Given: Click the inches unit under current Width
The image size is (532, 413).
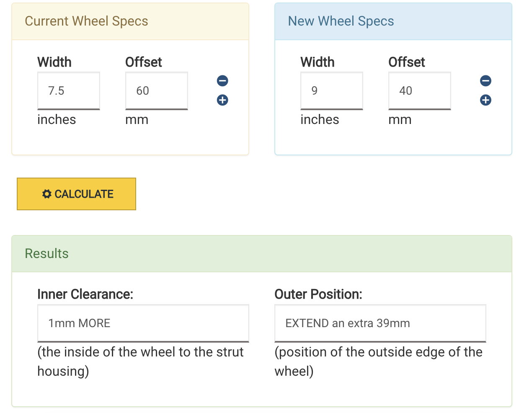Looking at the screenshot, I should [57, 119].
